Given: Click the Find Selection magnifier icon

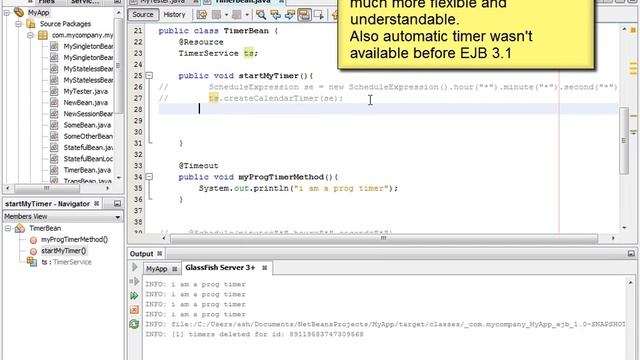Looking at the screenshot, I should (261, 15).
